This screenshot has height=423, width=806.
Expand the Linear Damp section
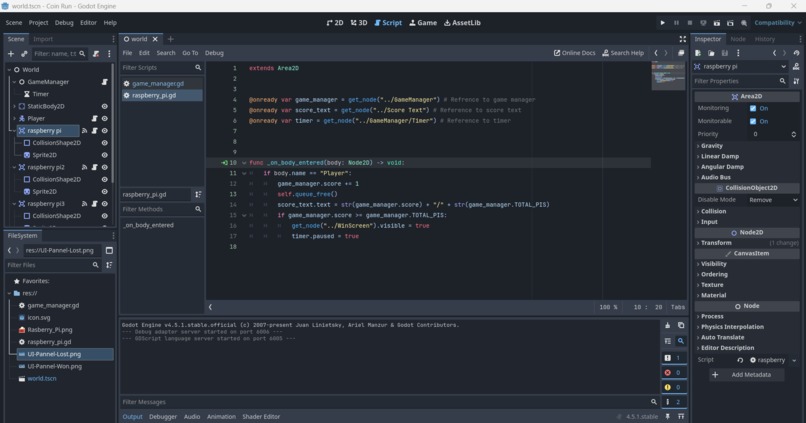[720, 156]
